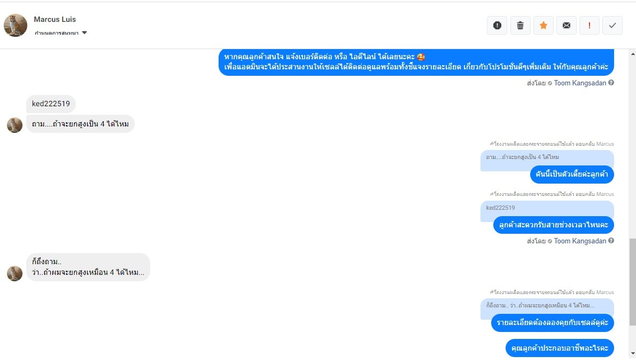636x364 pixels.
Task: Delete conversation with the trash icon
Action: click(520, 26)
